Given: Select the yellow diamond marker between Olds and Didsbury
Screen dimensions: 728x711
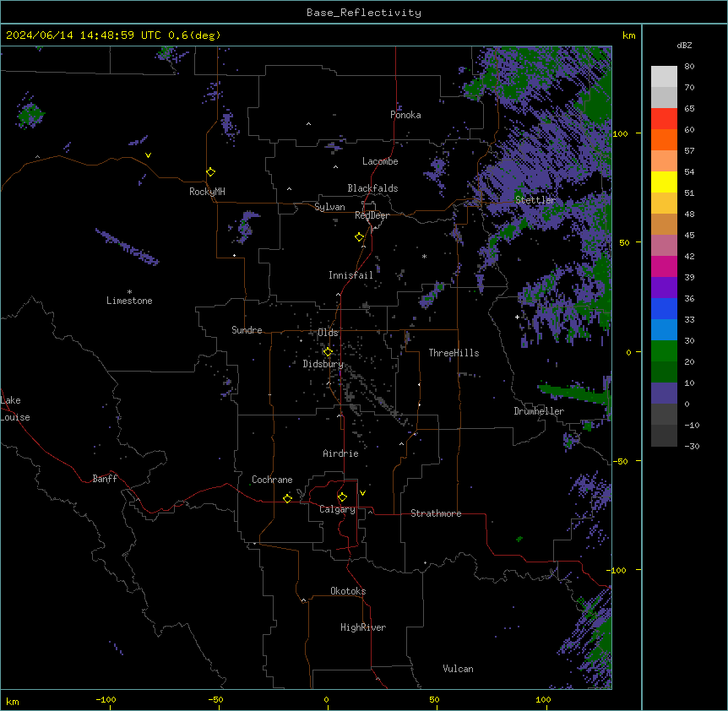Looking at the screenshot, I should (328, 352).
